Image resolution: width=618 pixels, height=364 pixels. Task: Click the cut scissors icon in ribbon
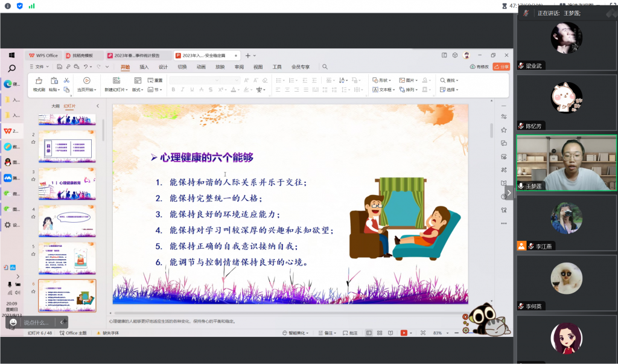[66, 80]
